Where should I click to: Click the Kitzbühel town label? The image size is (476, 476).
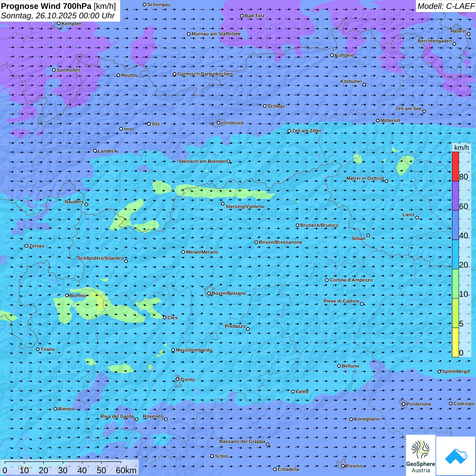point(351,81)
